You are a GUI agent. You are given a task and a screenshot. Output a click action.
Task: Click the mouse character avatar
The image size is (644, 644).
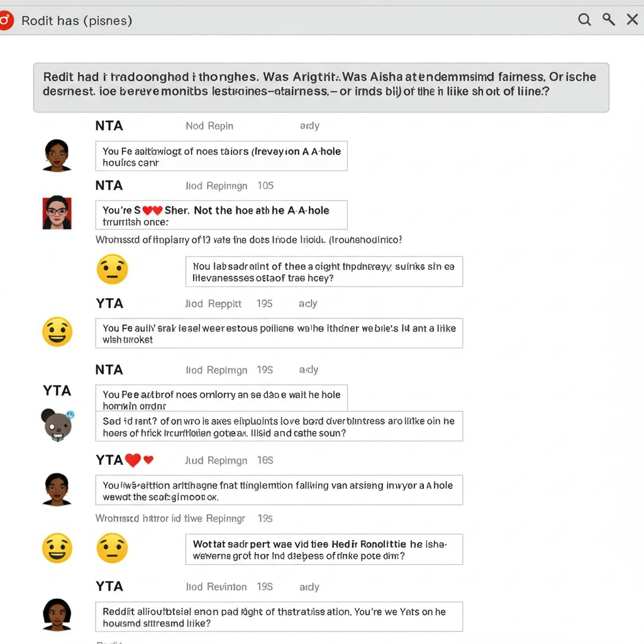57,425
